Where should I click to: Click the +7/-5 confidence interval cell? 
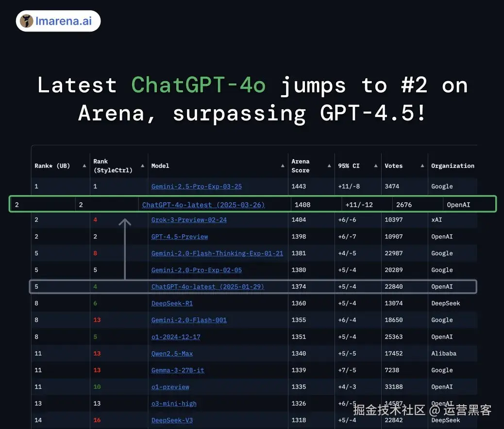pyautogui.click(x=347, y=370)
